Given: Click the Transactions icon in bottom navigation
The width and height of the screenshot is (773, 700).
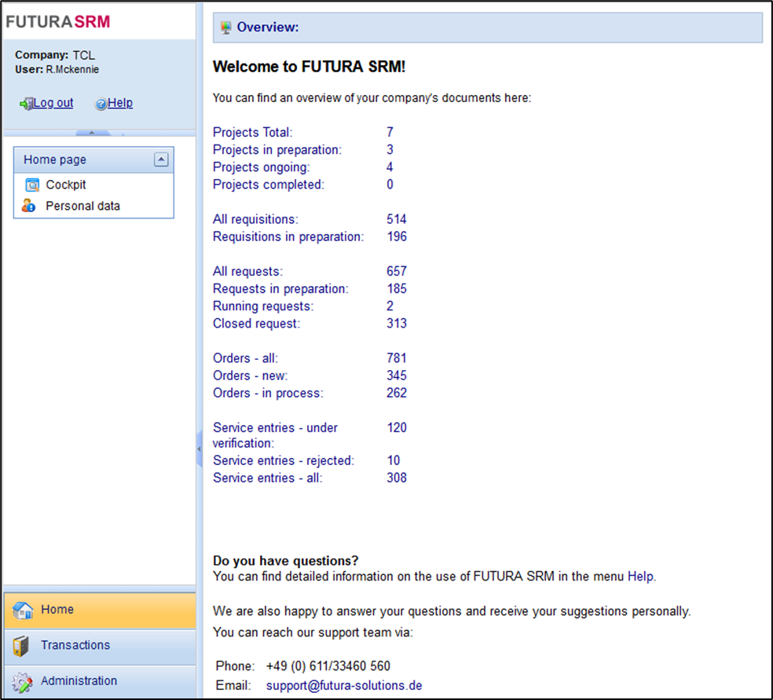Looking at the screenshot, I should click(21, 646).
